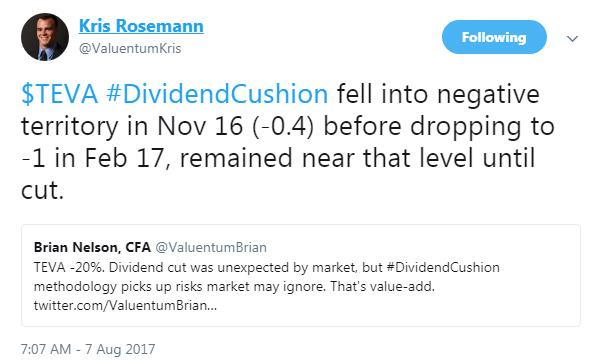This screenshot has width=596, height=364.
Task: Open the $TEVA cashtag
Action: (60, 94)
